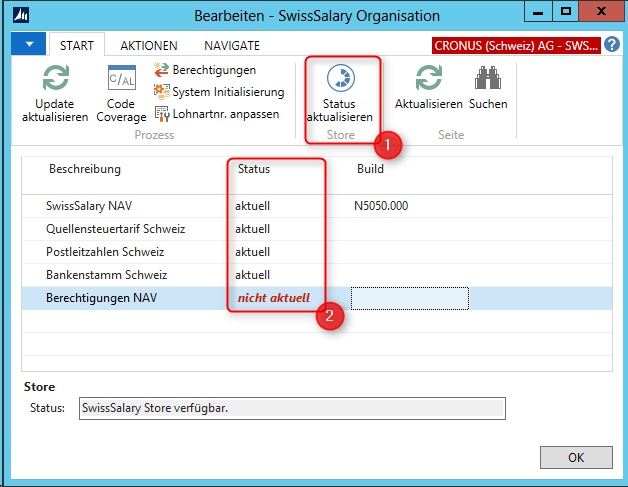Switch to the AKTIONEN ribbon tab
The image size is (628, 487).
[x=149, y=46]
